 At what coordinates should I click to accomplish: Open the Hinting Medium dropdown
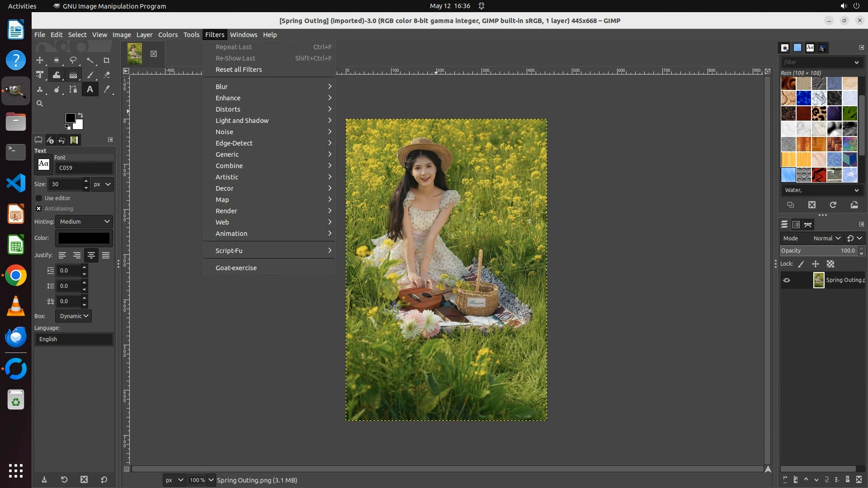point(85,221)
